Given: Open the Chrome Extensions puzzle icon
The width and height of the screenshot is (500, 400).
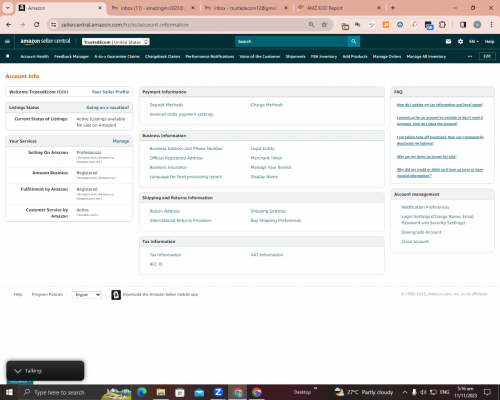Looking at the screenshot, I should pyautogui.click(x=442, y=25).
